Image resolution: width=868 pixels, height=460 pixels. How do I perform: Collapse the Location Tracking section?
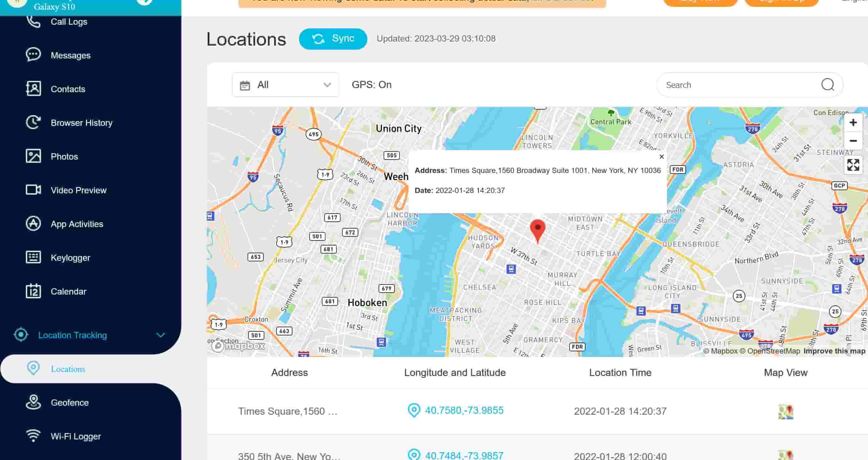tap(160, 335)
